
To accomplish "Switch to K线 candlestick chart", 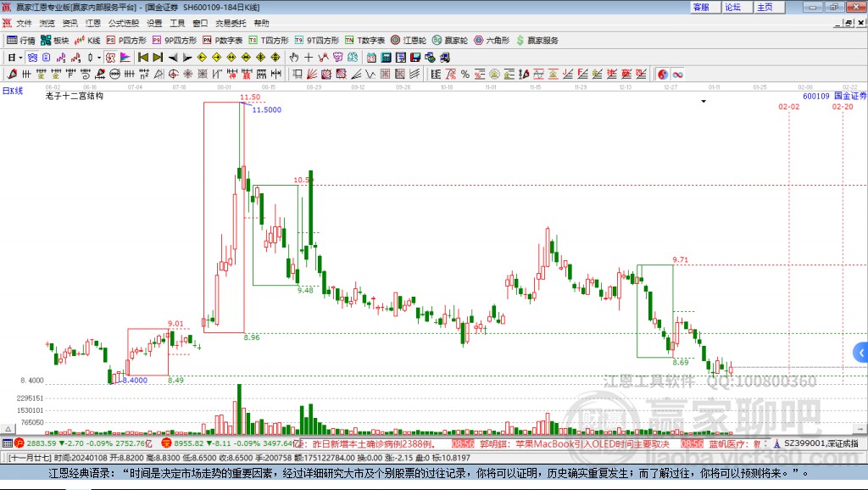I will click(87, 41).
